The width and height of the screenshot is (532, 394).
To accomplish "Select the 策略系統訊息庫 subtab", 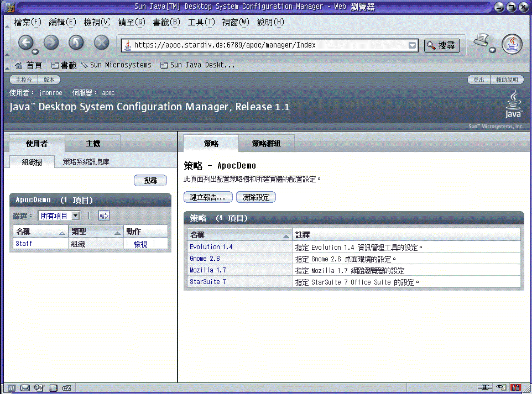I will (x=86, y=162).
